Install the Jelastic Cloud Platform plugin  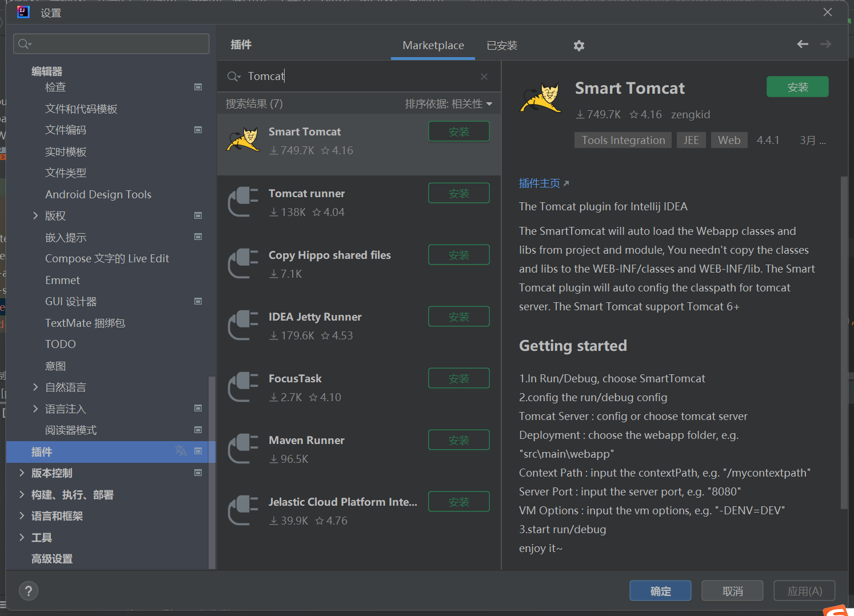click(x=459, y=502)
